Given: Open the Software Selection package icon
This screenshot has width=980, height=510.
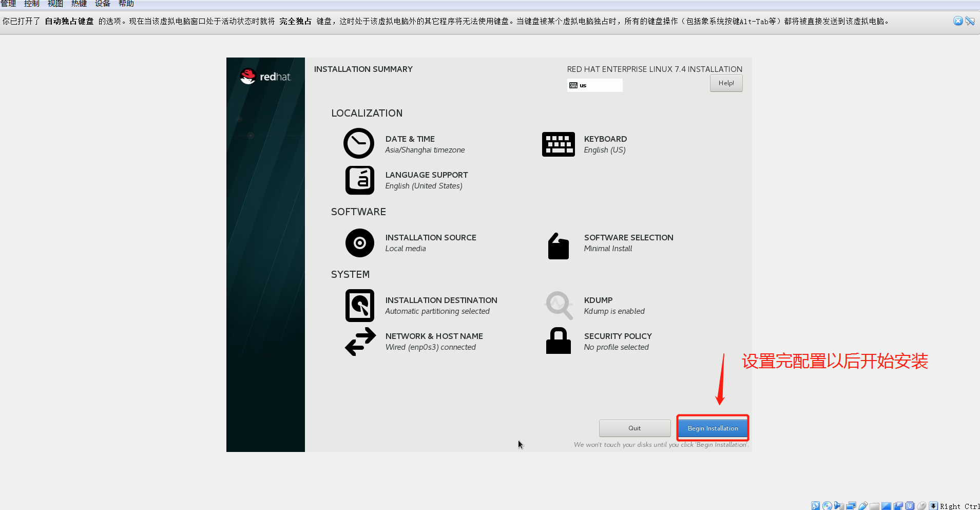Looking at the screenshot, I should 558,246.
